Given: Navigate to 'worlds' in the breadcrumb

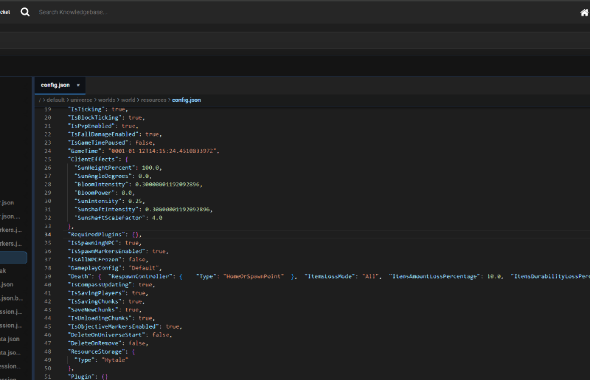Looking at the screenshot, I should pos(106,100).
